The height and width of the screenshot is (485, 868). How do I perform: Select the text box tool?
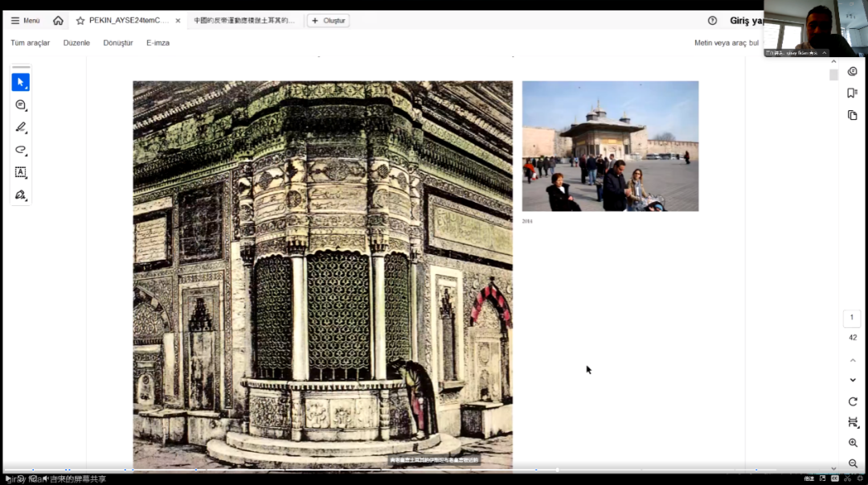click(x=20, y=172)
